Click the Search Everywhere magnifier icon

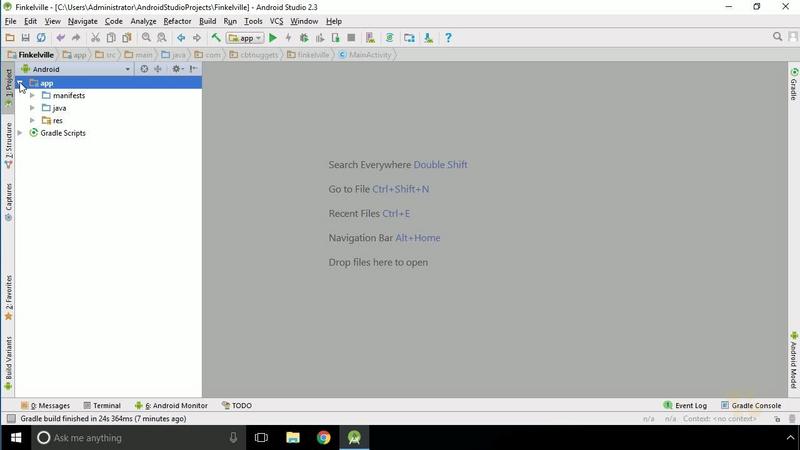click(x=778, y=37)
